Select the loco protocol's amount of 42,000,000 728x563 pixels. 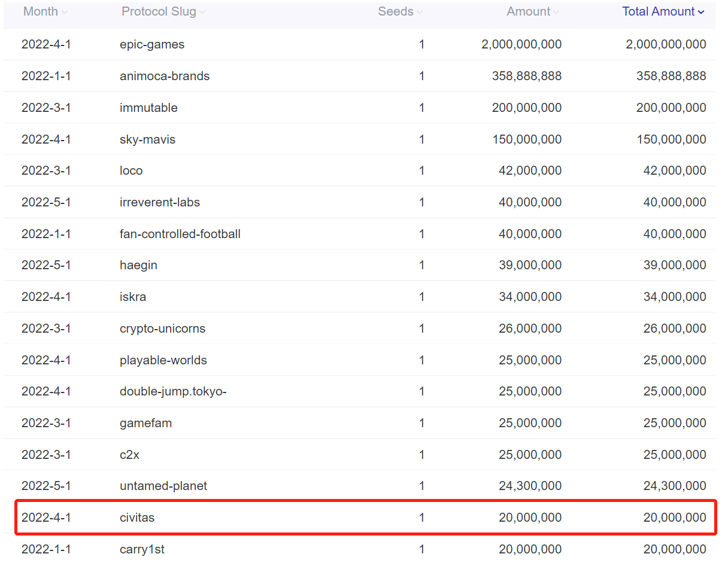(530, 171)
